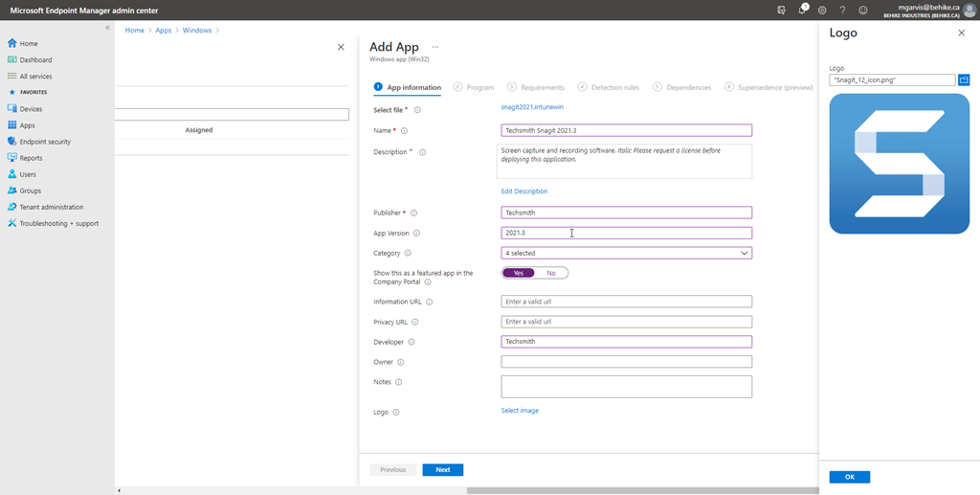980x495 pixels.
Task: Click the folder browse icon beside logo file
Action: click(x=964, y=80)
